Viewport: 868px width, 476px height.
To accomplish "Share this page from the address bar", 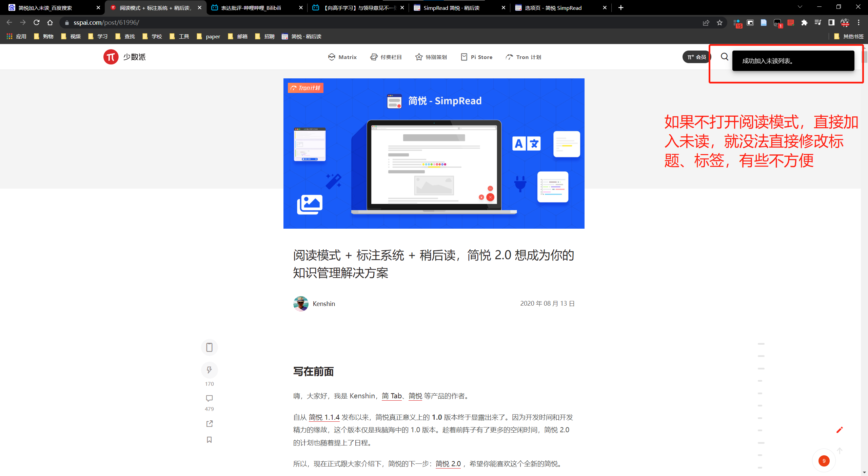I will click(706, 22).
